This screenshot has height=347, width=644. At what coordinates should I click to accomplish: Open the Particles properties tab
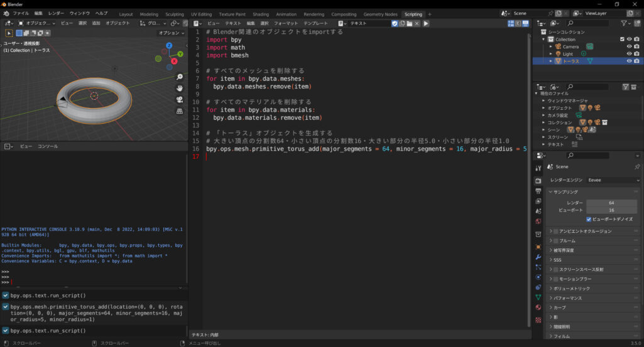tap(538, 267)
